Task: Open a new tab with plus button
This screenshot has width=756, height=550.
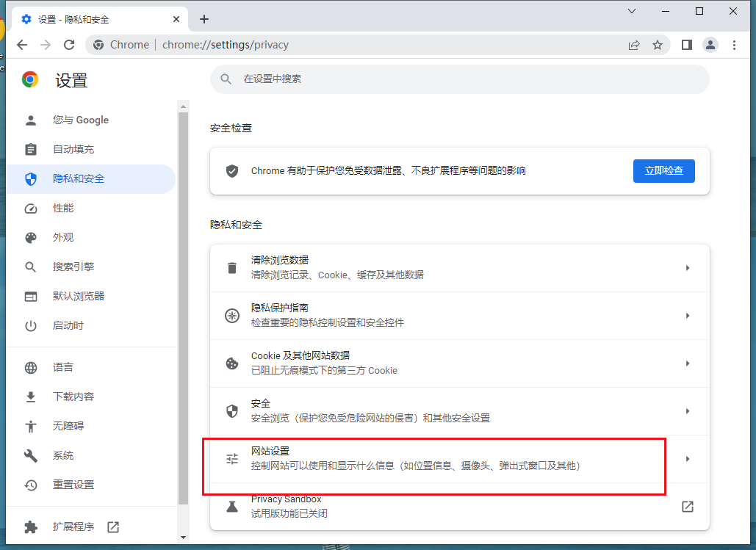Action: click(x=204, y=19)
